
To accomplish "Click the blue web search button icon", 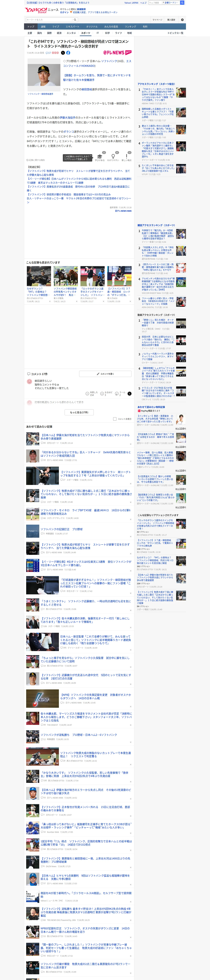I will (182, 3).
